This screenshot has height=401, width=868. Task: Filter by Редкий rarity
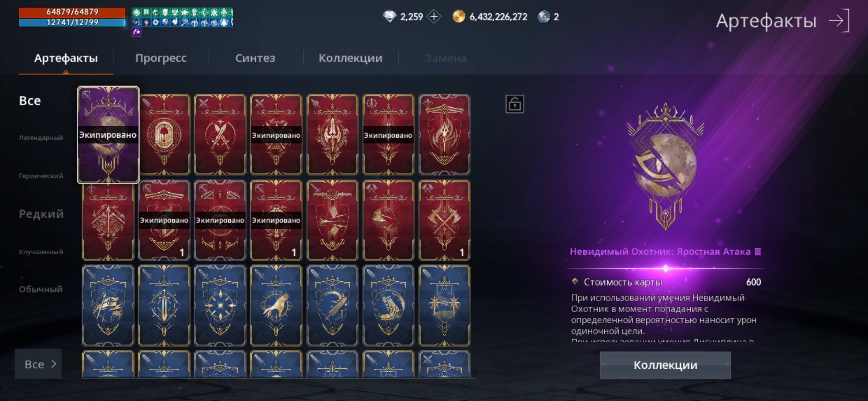(x=41, y=214)
